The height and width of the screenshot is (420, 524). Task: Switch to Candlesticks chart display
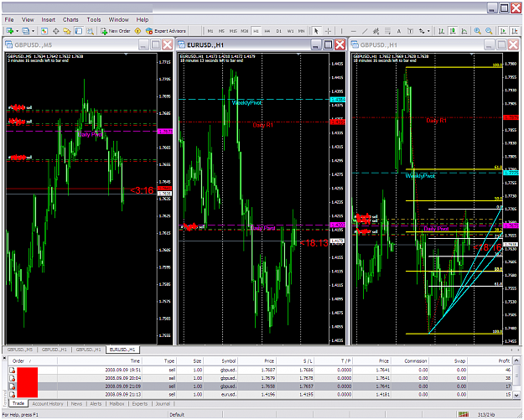pos(453,31)
